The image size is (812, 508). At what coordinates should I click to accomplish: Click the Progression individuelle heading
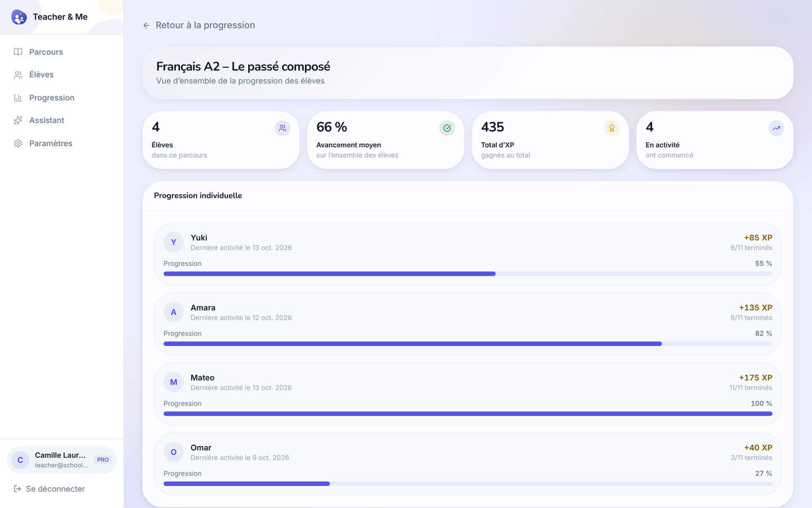[x=198, y=196]
